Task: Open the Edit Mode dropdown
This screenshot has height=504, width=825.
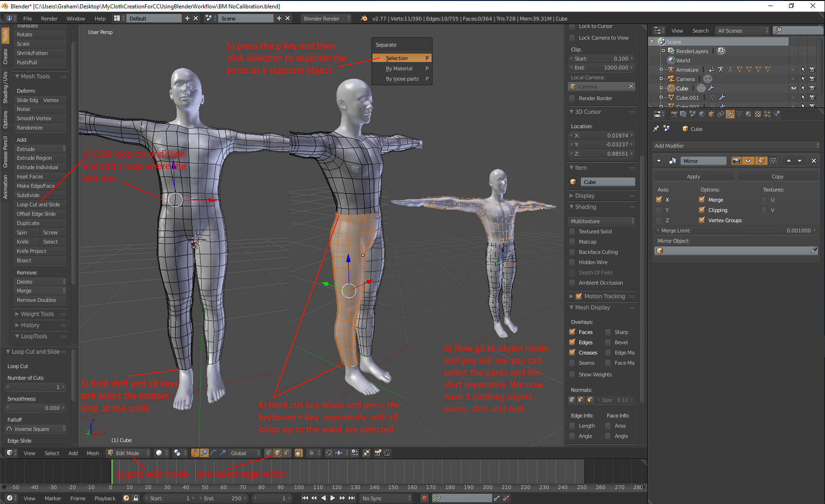Action: (x=128, y=453)
